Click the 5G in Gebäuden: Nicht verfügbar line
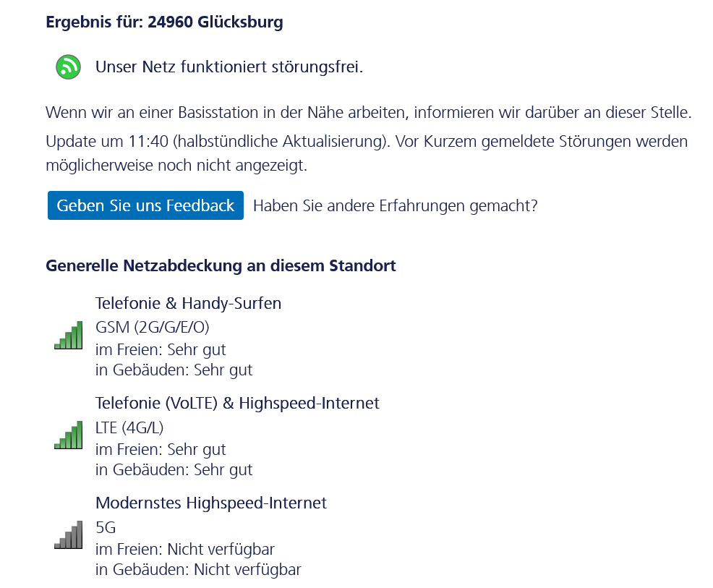Viewport: 713px width, 588px height. click(x=198, y=569)
